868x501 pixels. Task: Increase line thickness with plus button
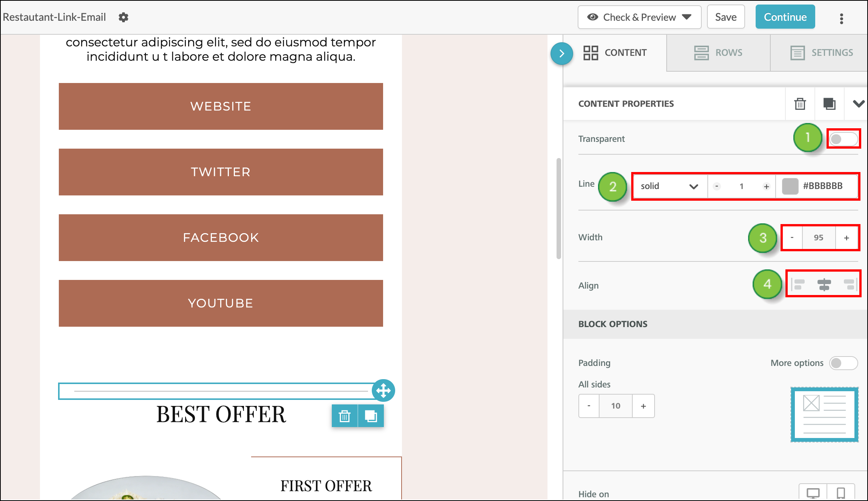pyautogui.click(x=766, y=186)
